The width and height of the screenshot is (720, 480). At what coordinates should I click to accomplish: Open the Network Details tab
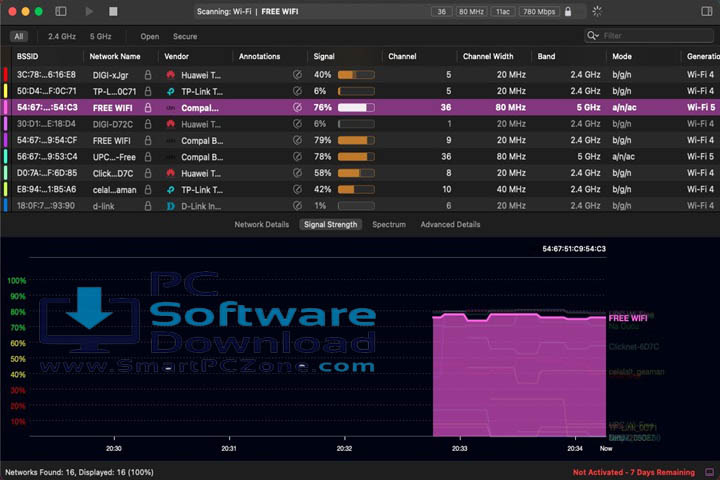tap(262, 225)
